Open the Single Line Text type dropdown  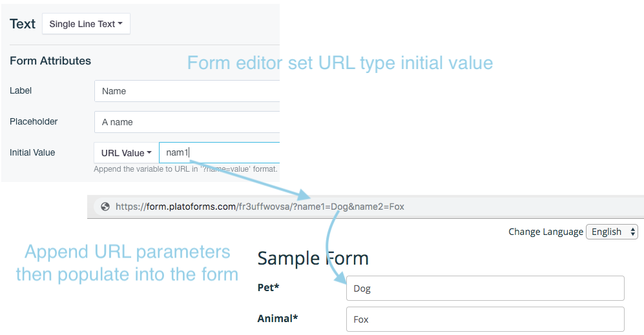click(x=86, y=24)
